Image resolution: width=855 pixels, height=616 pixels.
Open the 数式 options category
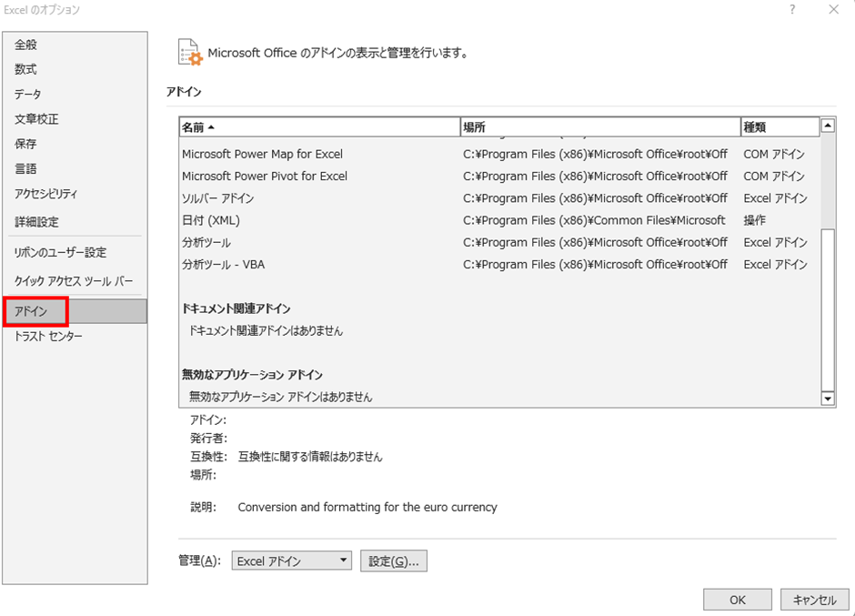26,69
